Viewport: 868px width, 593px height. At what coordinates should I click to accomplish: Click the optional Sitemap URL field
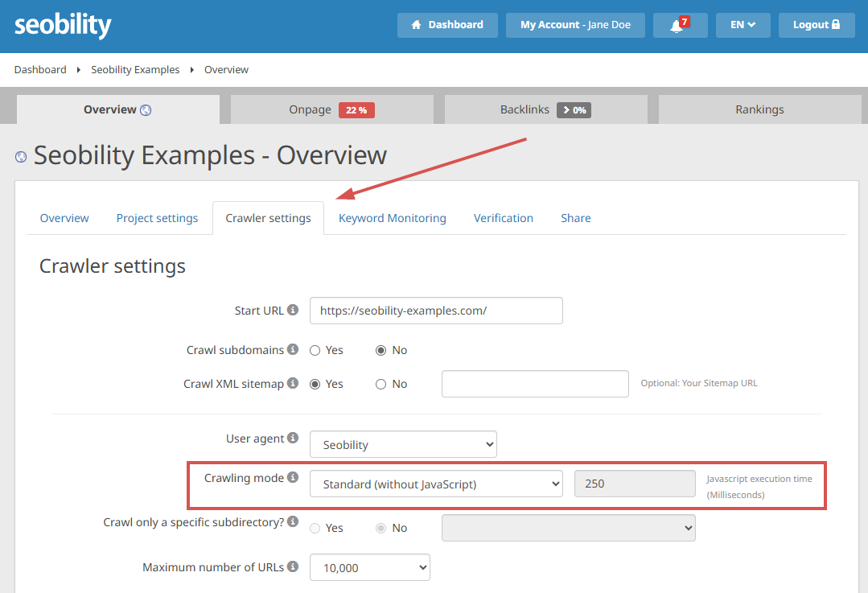pyautogui.click(x=535, y=384)
